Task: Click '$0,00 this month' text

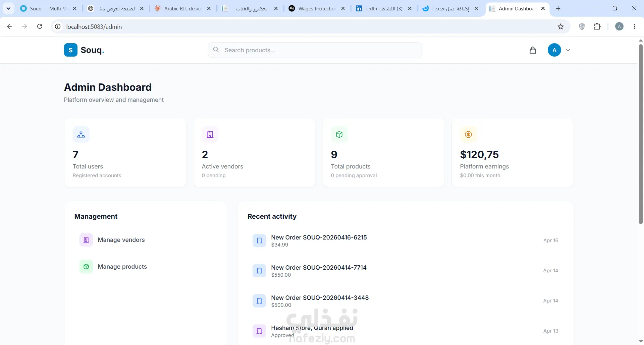Action: point(480,176)
